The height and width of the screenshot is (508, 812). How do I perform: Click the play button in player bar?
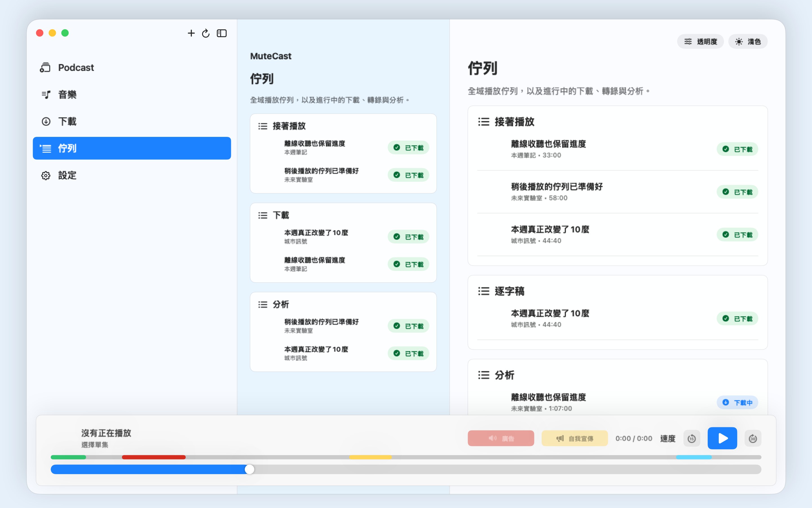point(722,438)
